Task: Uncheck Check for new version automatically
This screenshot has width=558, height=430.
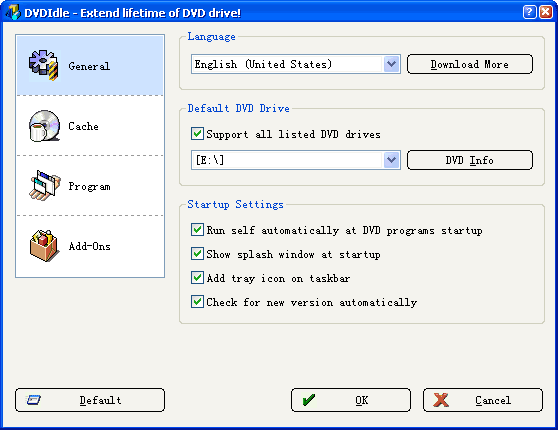Action: (197, 301)
